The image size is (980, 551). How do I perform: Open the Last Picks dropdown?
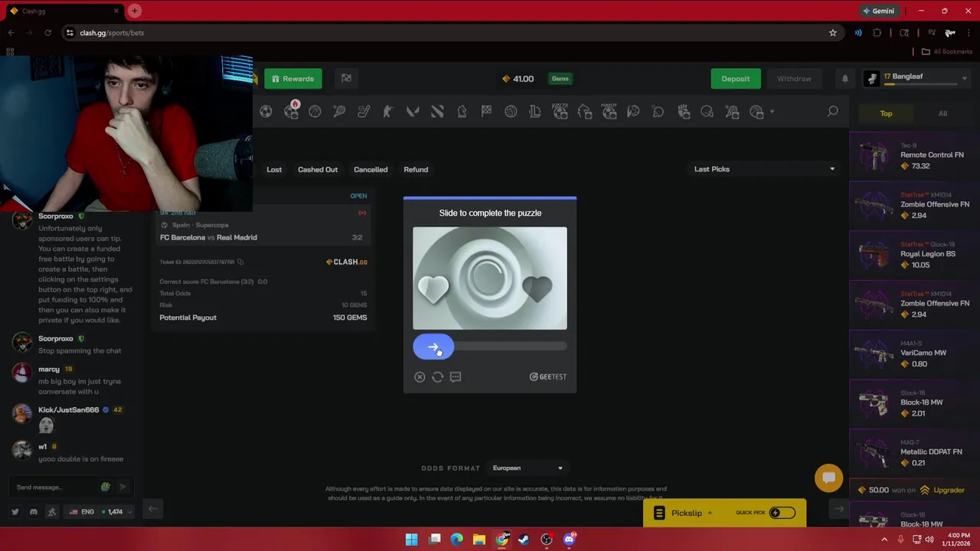[763, 169]
